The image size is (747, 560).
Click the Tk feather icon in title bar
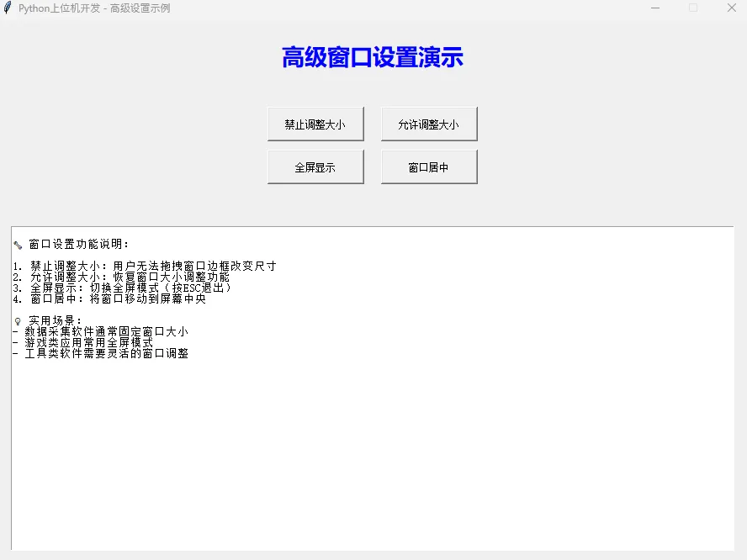[8, 8]
